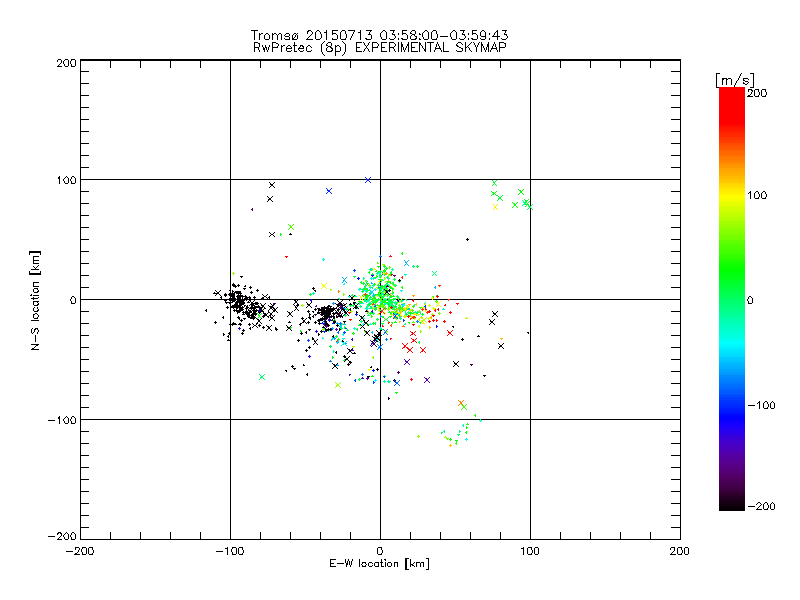The height and width of the screenshot is (600, 800).
Task: Click the color bar's "0" label
Action: coord(750,300)
